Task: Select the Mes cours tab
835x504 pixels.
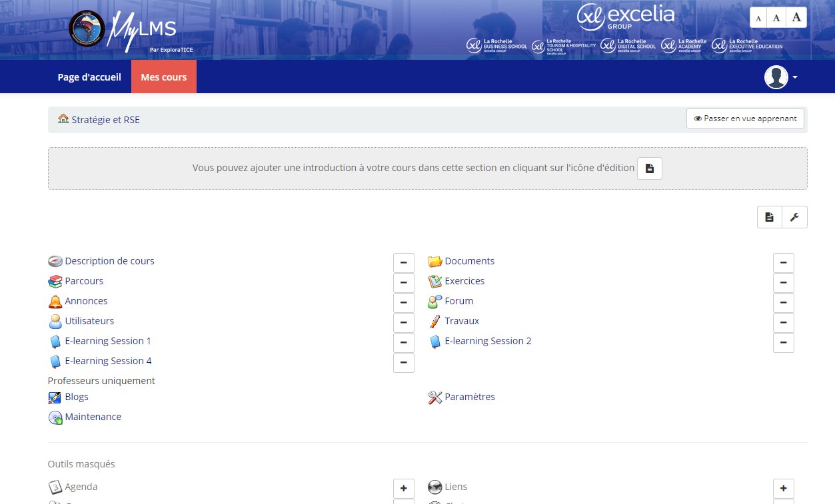Action: coord(164,77)
